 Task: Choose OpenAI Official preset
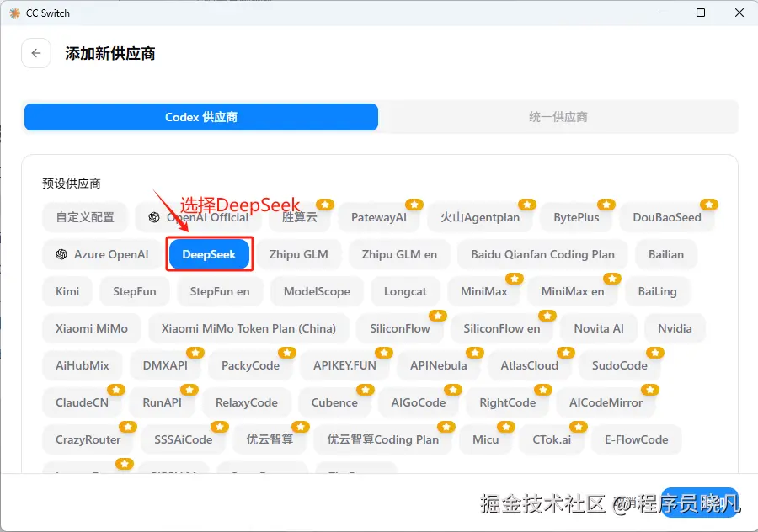point(199,217)
